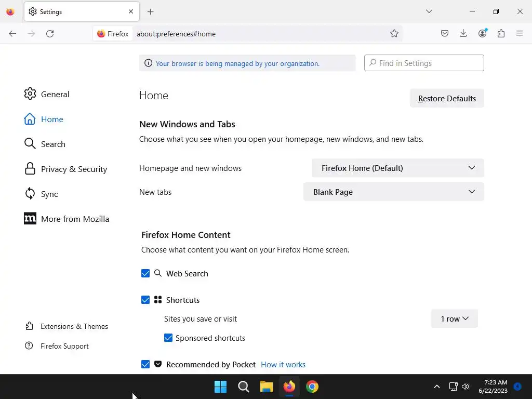Screen dimensions: 532x399
Task: Click the Find in Settings field
Action: point(424,63)
